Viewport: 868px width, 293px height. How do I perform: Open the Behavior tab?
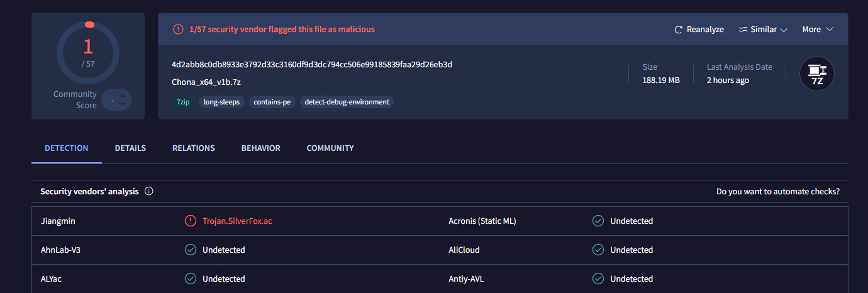pos(260,148)
